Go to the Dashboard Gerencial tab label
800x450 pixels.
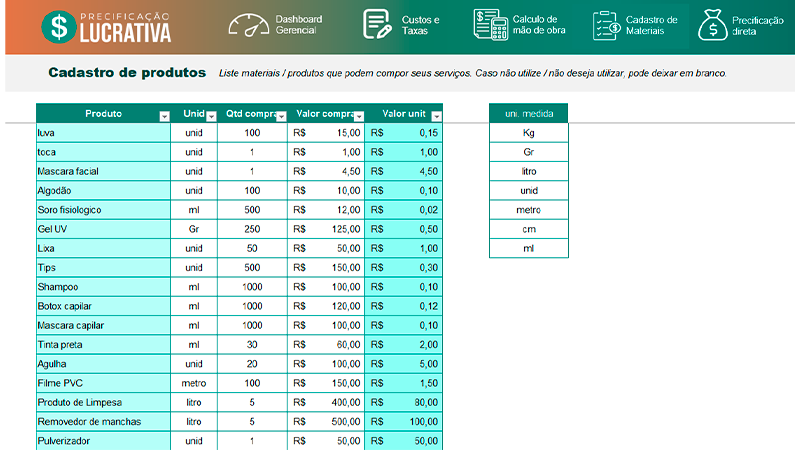coord(299,24)
